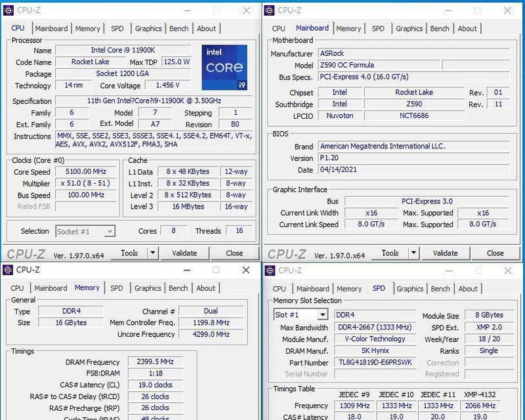Click the CPU-Z app icon in the Memory window title bar
Viewport: 525px width, 420px height.
point(8,270)
